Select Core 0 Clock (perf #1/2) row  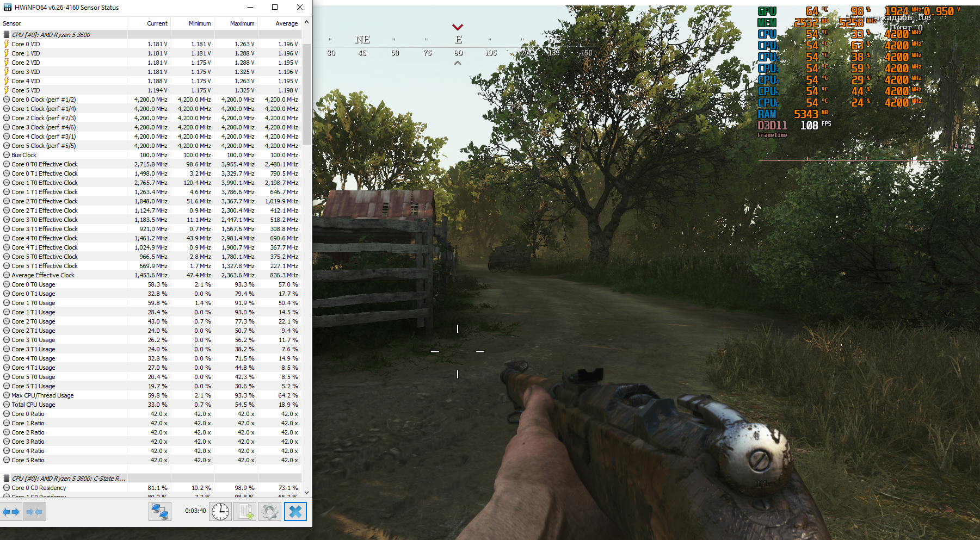(x=151, y=100)
